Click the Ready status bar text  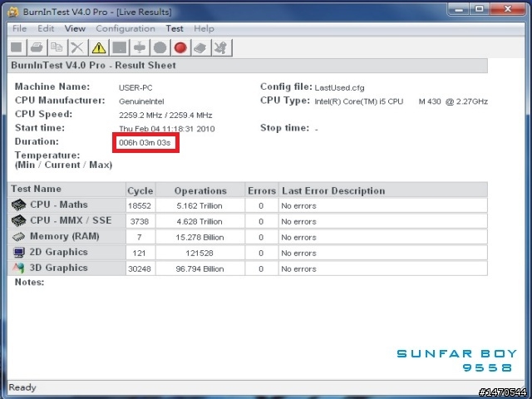pyautogui.click(x=22, y=387)
